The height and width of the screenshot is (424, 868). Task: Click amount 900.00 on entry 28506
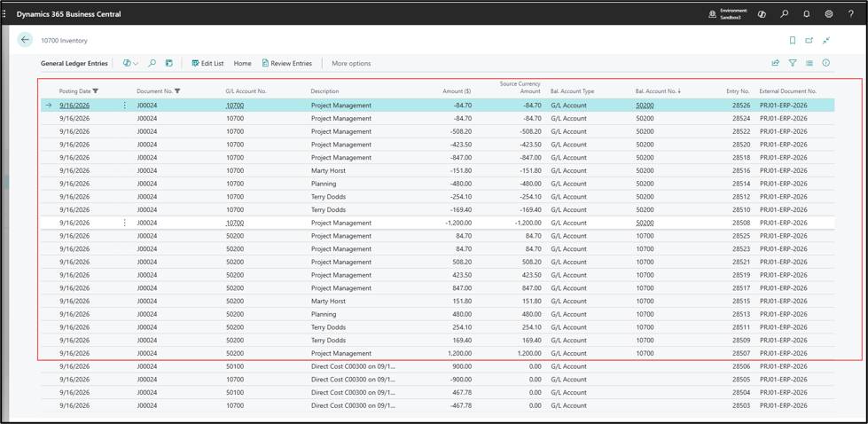click(462, 366)
